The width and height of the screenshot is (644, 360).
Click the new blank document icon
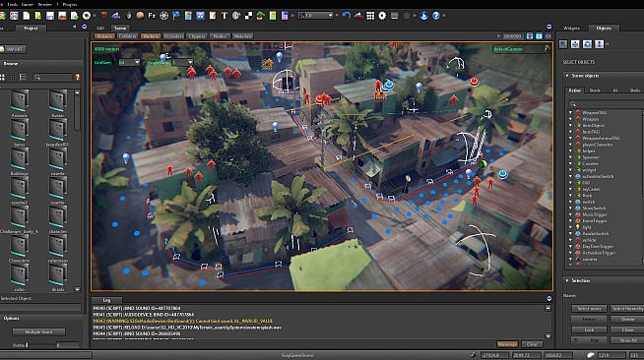pyautogui.click(x=27, y=16)
